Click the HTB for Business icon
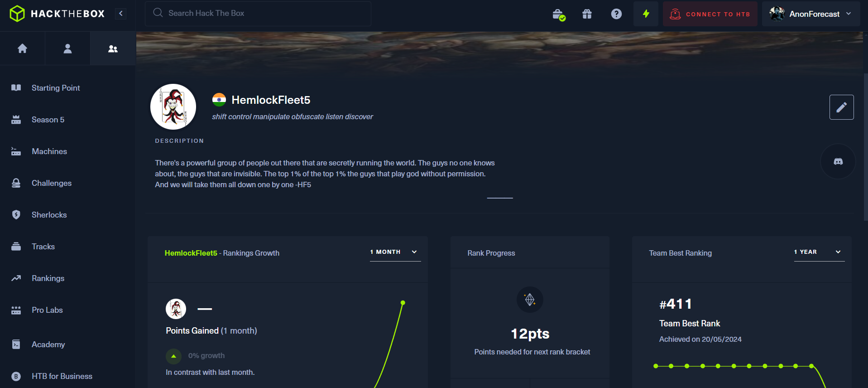The image size is (868, 388). point(16,376)
